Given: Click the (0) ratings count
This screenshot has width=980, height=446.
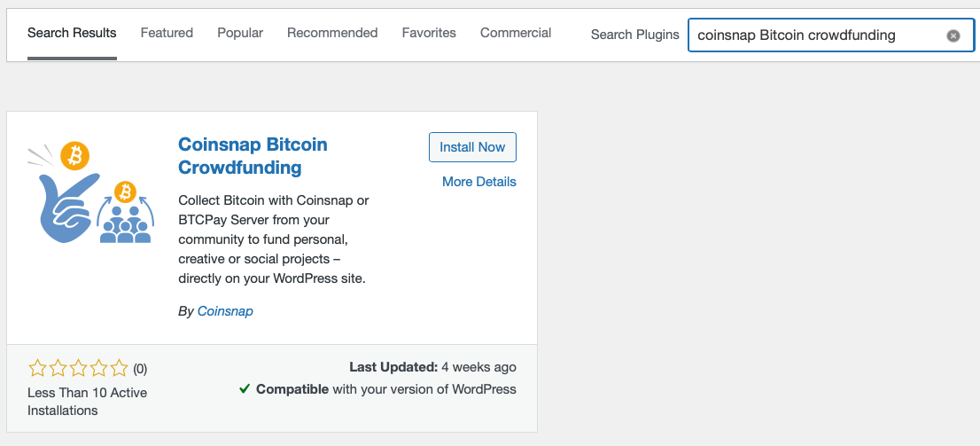Looking at the screenshot, I should [x=140, y=368].
